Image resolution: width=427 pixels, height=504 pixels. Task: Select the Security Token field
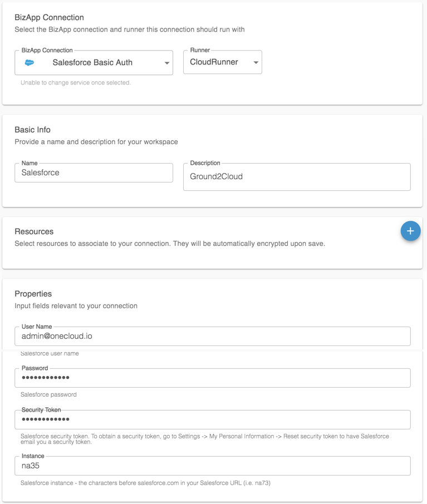[x=212, y=419]
